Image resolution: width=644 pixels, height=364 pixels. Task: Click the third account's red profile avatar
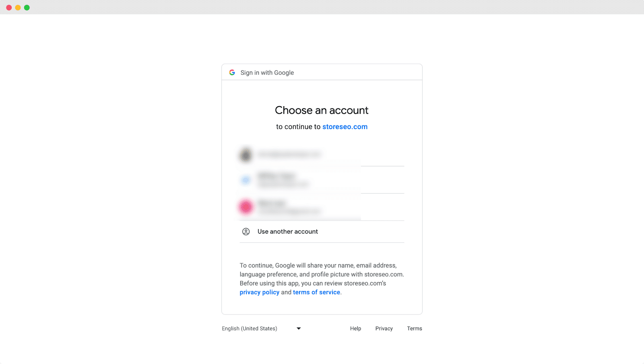pyautogui.click(x=246, y=207)
